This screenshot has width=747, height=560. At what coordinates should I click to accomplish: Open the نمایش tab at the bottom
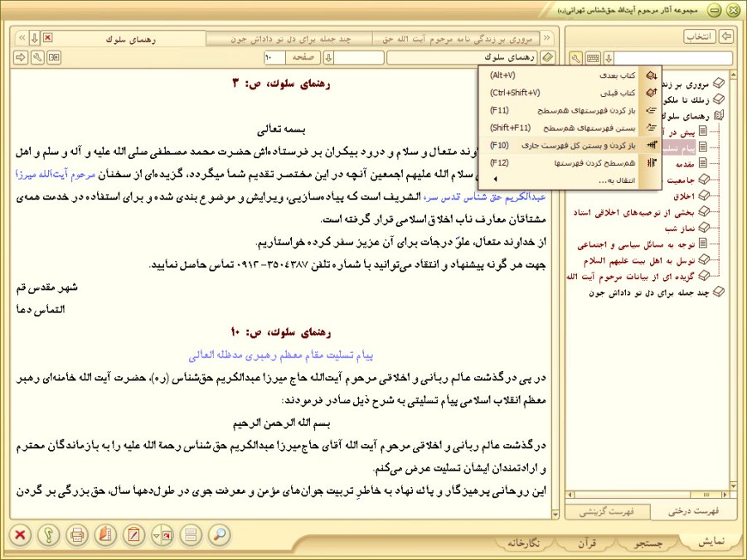point(711,542)
